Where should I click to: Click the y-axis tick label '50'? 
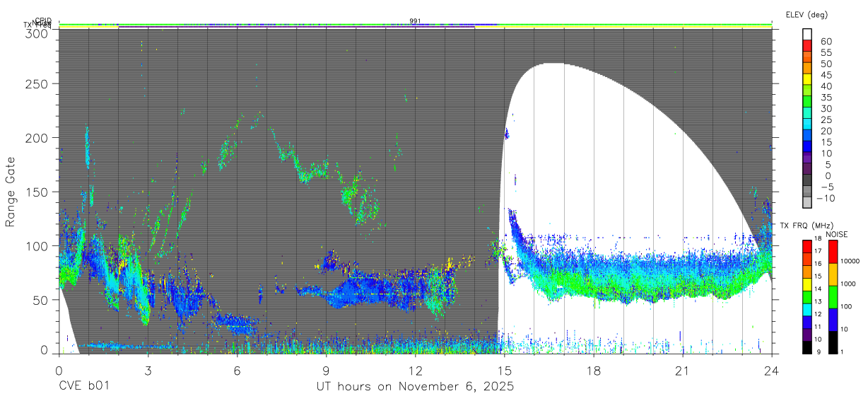(42, 299)
